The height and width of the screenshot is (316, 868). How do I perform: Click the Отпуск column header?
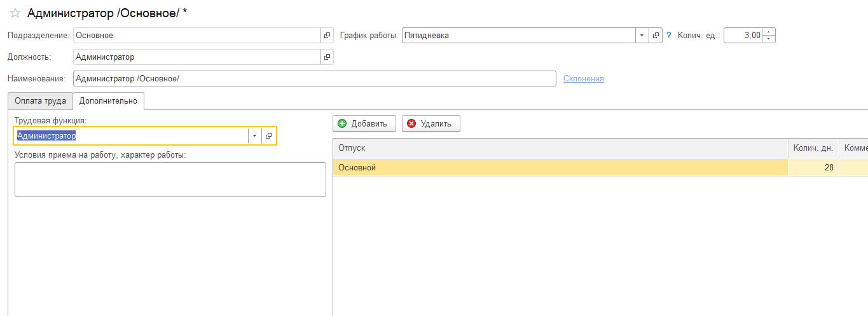click(560, 148)
